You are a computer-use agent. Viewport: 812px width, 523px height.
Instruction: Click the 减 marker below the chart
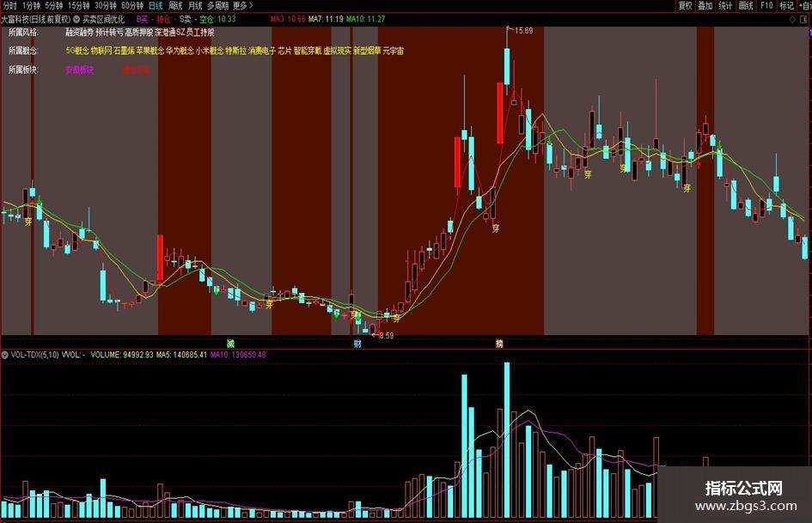[x=230, y=344]
